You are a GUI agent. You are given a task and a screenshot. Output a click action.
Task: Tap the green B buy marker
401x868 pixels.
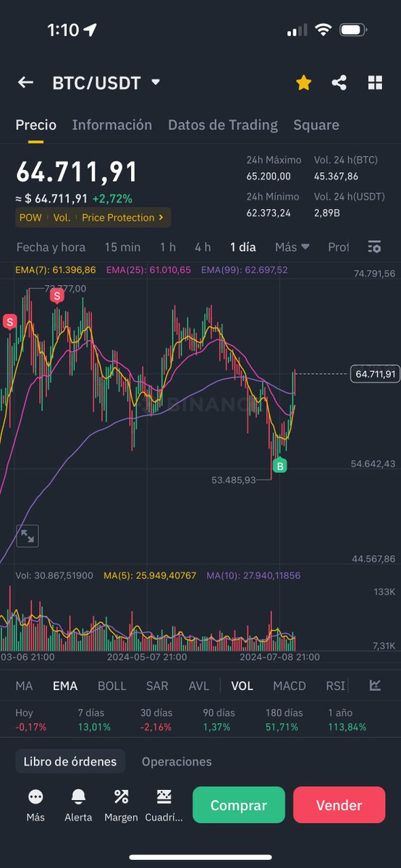click(279, 467)
